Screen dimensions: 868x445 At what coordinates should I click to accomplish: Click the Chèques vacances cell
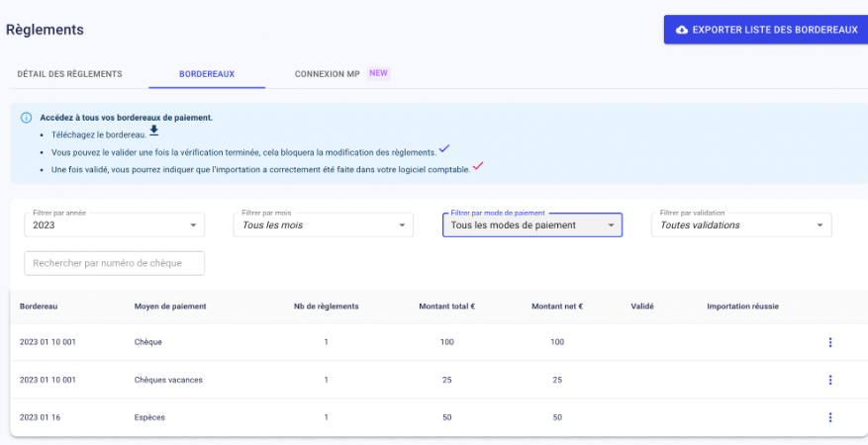[x=168, y=380]
